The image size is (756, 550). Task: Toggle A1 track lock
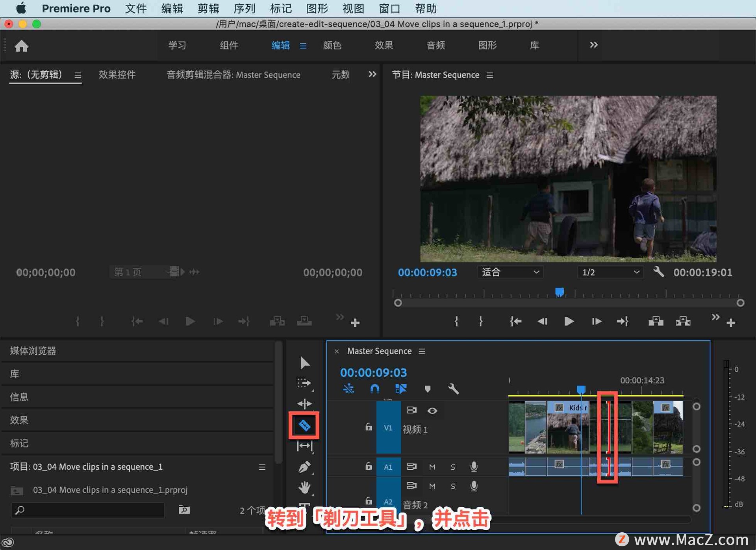(368, 466)
